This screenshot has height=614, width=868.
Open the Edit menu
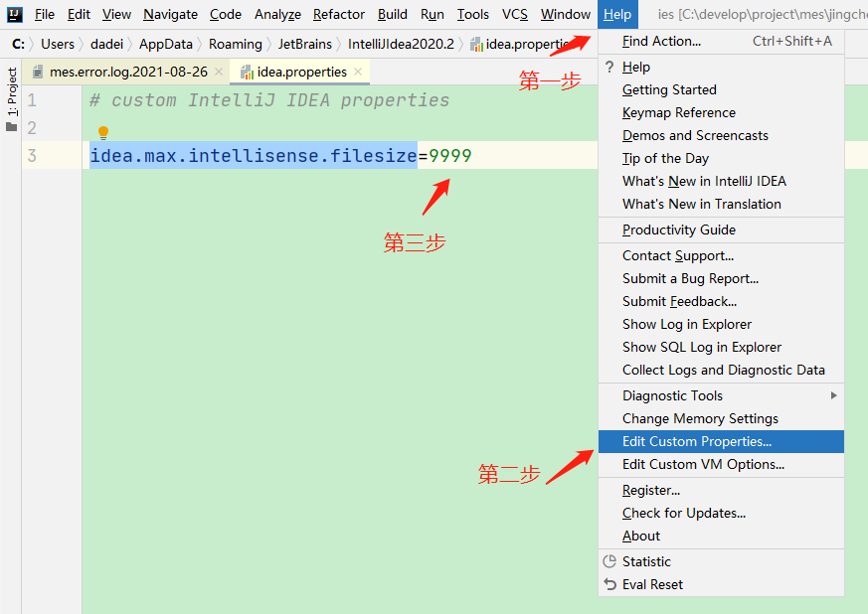tap(79, 14)
